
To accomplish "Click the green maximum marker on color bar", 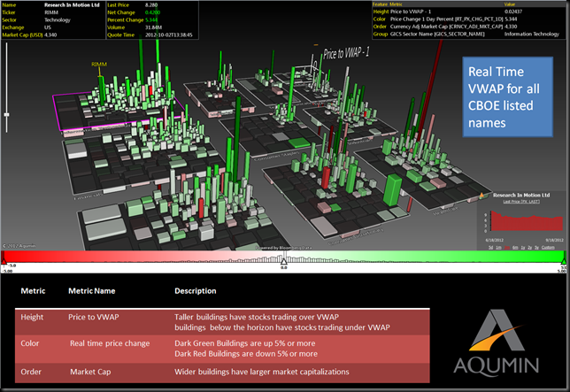I will click(564, 261).
